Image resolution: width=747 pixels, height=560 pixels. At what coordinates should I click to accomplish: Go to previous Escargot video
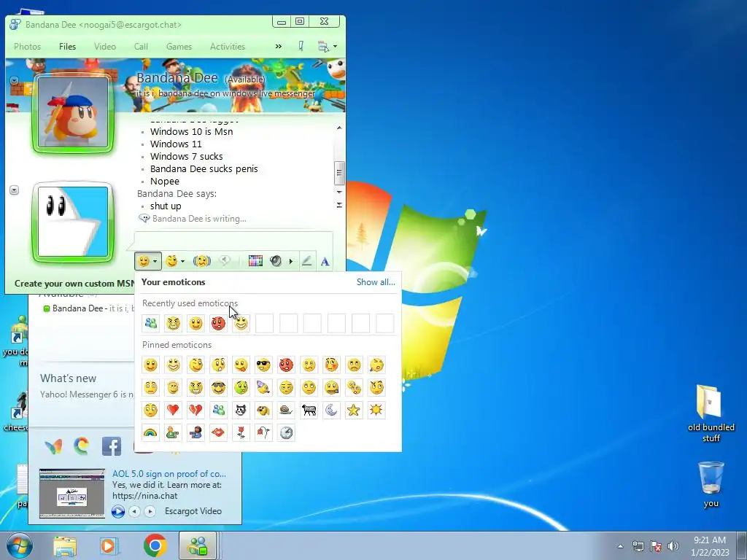point(135,511)
